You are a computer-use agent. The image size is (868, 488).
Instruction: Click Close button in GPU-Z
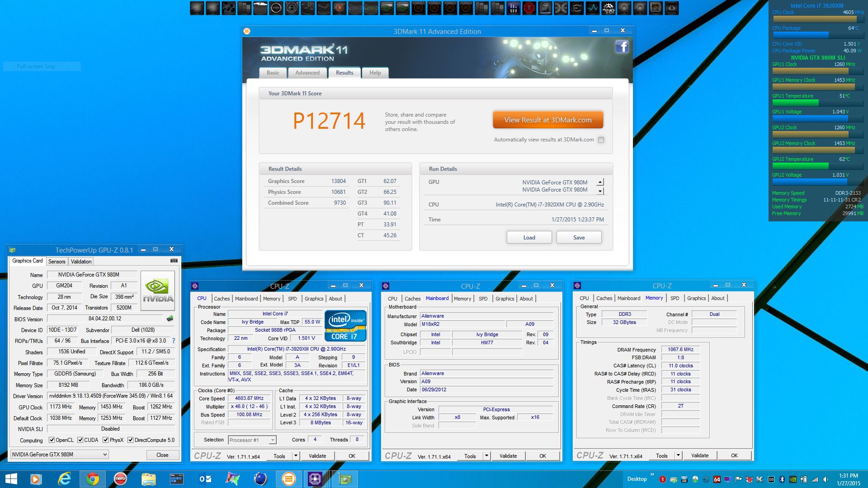click(x=162, y=455)
